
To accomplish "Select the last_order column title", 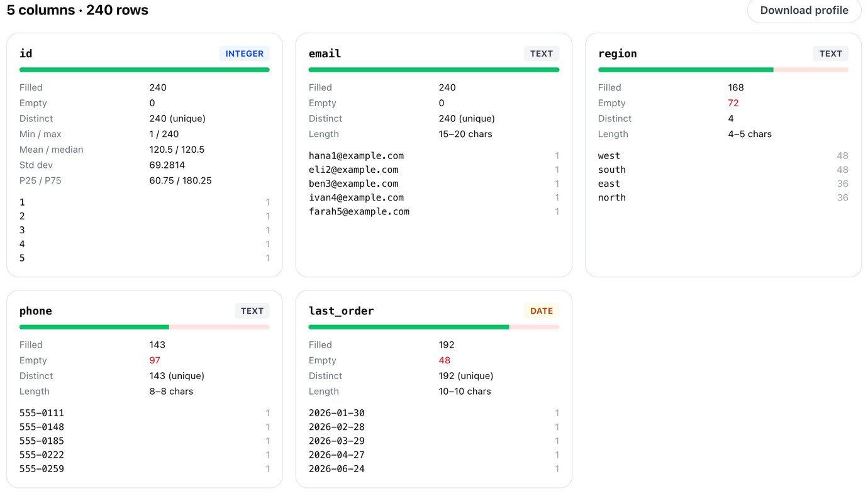I will pyautogui.click(x=342, y=311).
